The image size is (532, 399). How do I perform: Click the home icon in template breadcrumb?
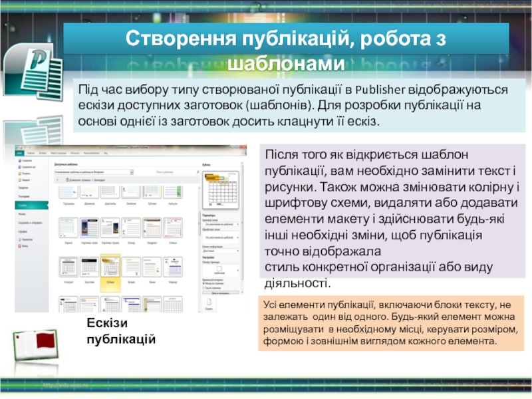[67, 180]
